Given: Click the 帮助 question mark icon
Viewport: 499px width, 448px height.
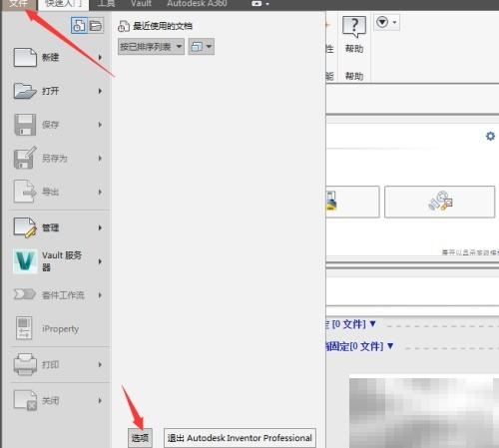Looking at the screenshot, I should [x=354, y=27].
